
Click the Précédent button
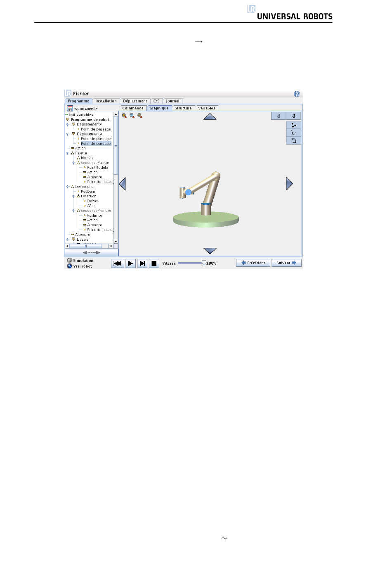tap(253, 263)
